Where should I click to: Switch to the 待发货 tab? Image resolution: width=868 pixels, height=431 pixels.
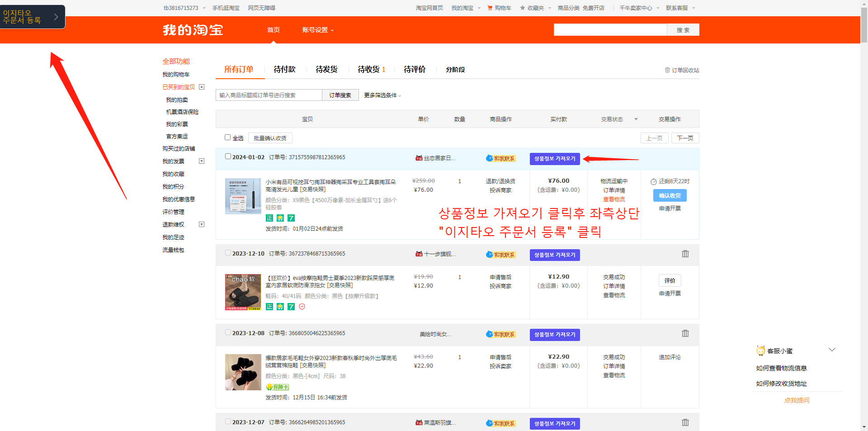click(x=326, y=69)
